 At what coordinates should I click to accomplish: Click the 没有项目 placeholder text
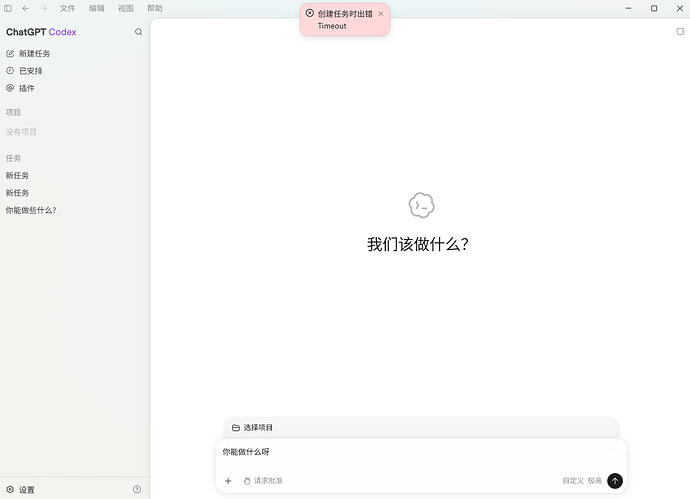(21, 132)
